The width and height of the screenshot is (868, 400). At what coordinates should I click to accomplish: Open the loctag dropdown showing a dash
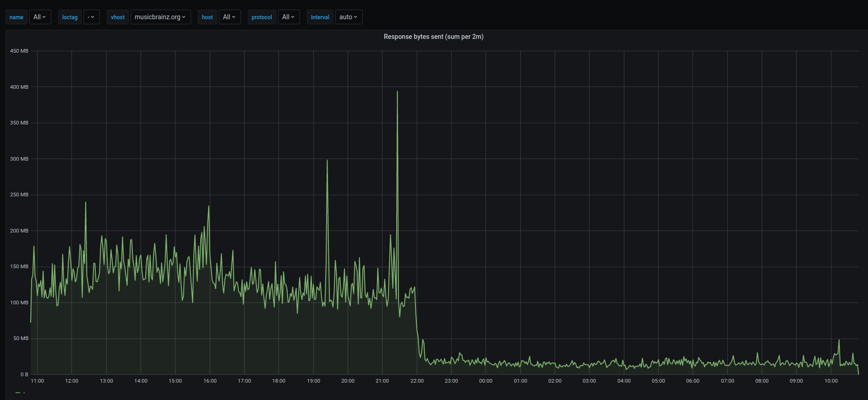(91, 17)
